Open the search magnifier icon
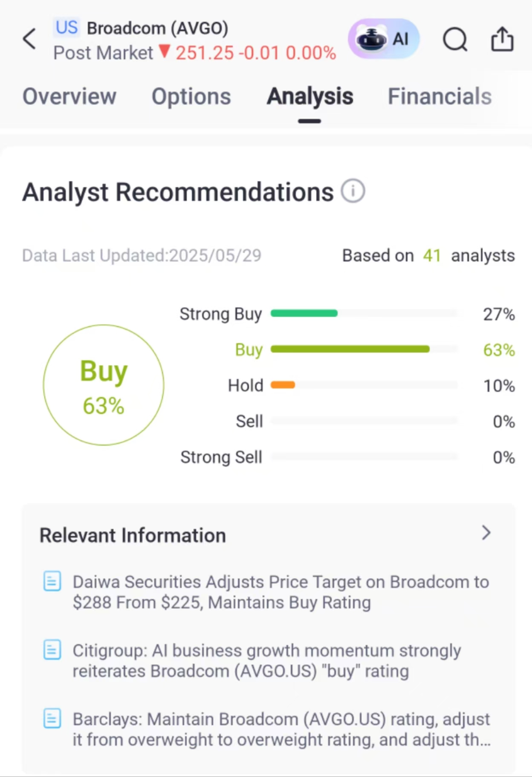Screen dimensions: 532x777 (455, 40)
